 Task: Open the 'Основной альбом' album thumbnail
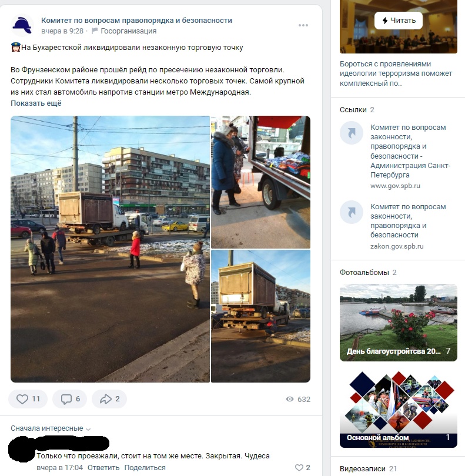(x=398, y=409)
